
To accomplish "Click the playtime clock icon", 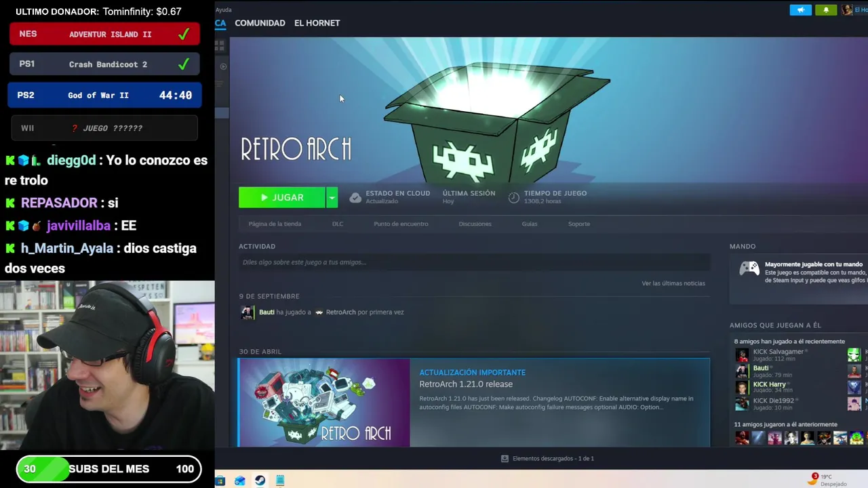I will 514,197.
